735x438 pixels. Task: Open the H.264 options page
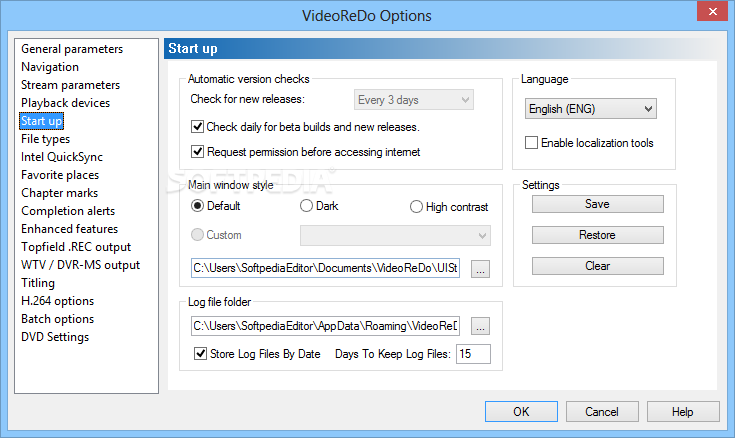click(58, 301)
